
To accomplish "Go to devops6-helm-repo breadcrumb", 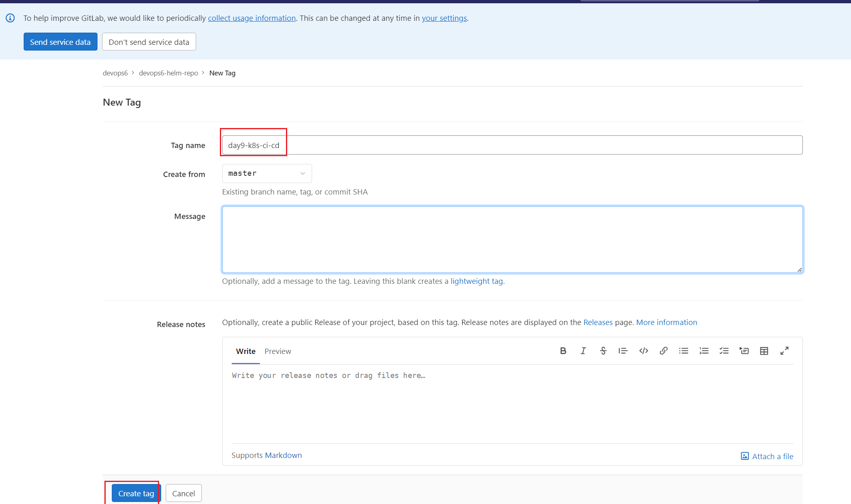I will (x=168, y=73).
